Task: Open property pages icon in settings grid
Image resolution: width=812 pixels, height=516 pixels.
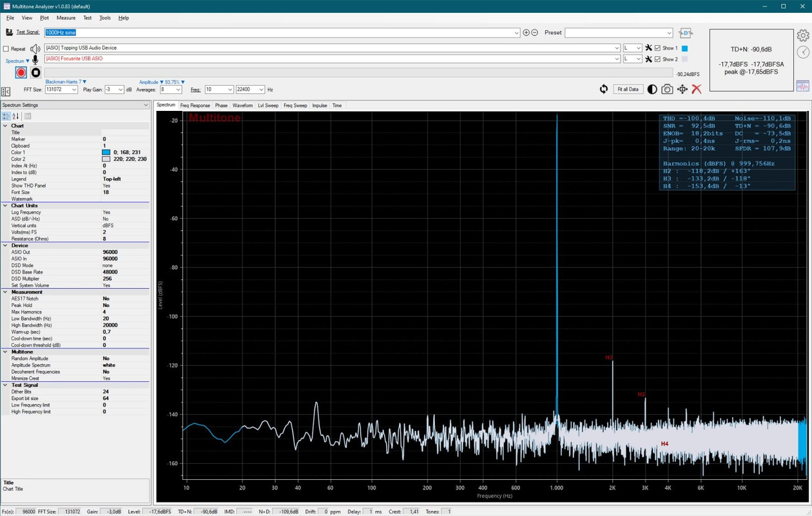Action: [x=28, y=116]
